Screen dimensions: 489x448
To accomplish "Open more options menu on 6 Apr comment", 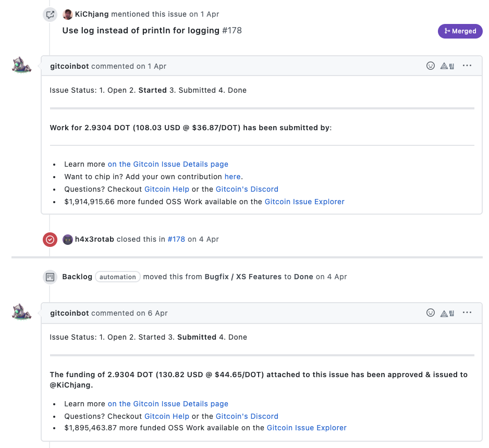I will point(467,313).
